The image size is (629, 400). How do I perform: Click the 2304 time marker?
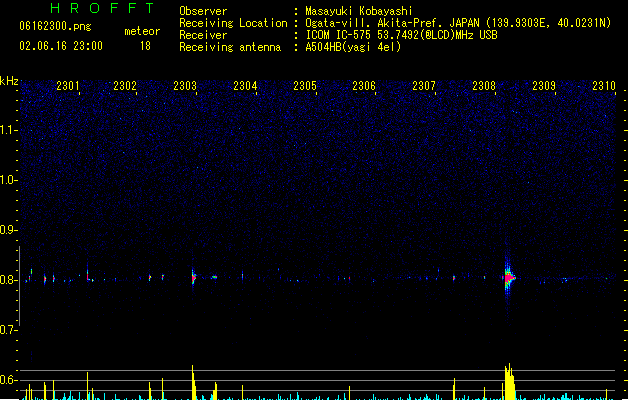[x=245, y=86]
